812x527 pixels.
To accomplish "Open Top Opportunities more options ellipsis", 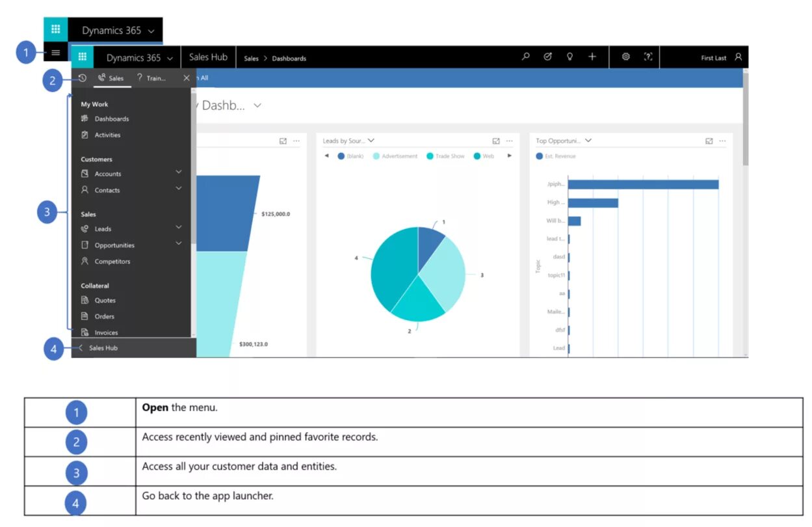I will pos(722,141).
